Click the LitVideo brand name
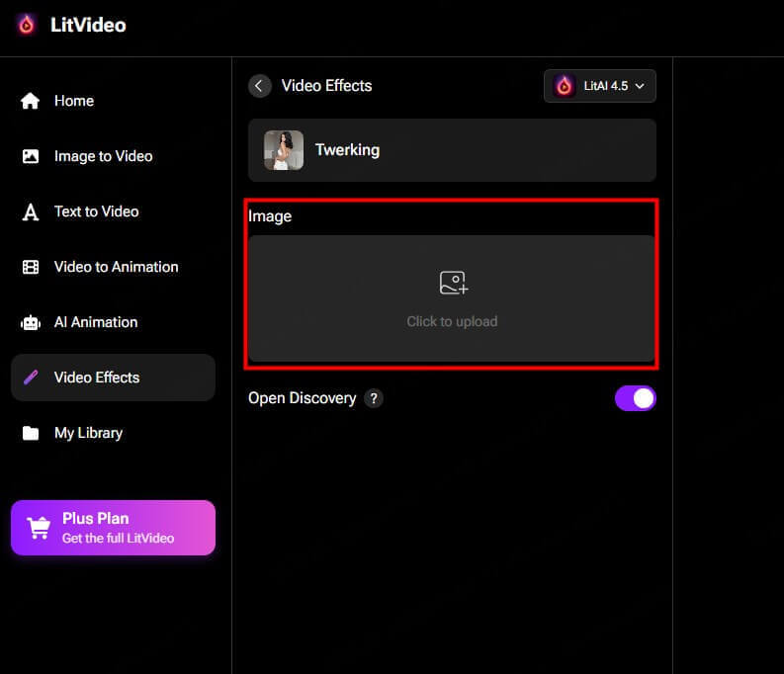This screenshot has height=674, width=784. click(88, 25)
